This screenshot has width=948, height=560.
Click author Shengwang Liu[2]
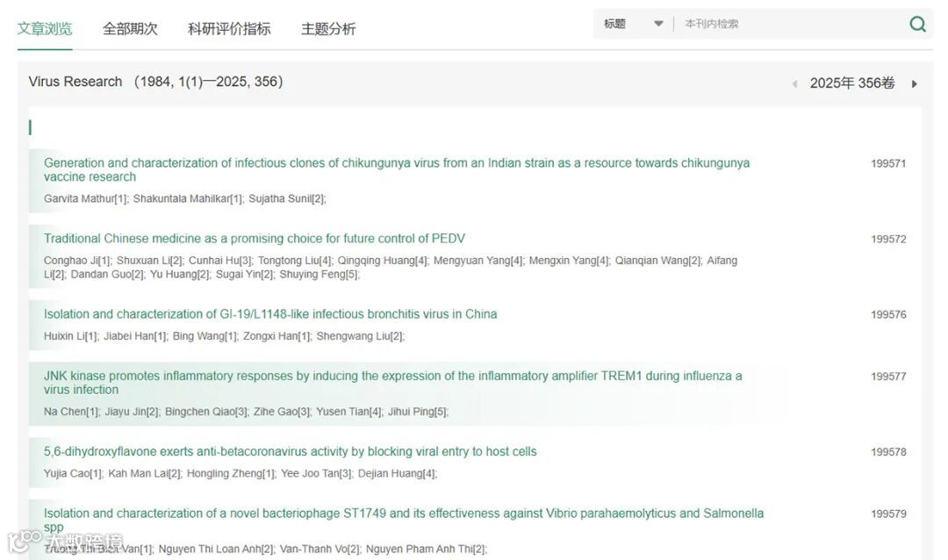tap(360, 336)
